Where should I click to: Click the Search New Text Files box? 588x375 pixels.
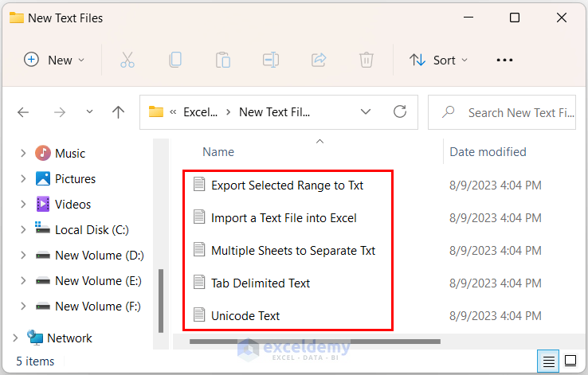tap(510, 112)
